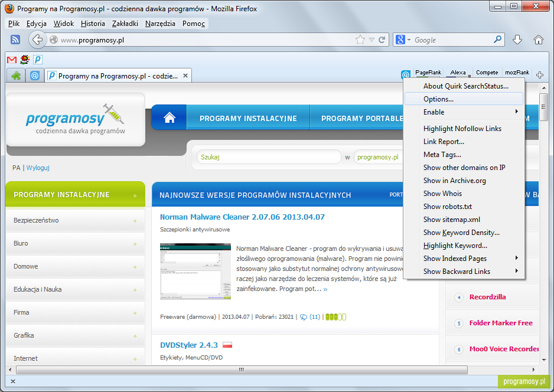The image size is (554, 392).
Task: Click the site home icon in navigation
Action: pos(170,117)
